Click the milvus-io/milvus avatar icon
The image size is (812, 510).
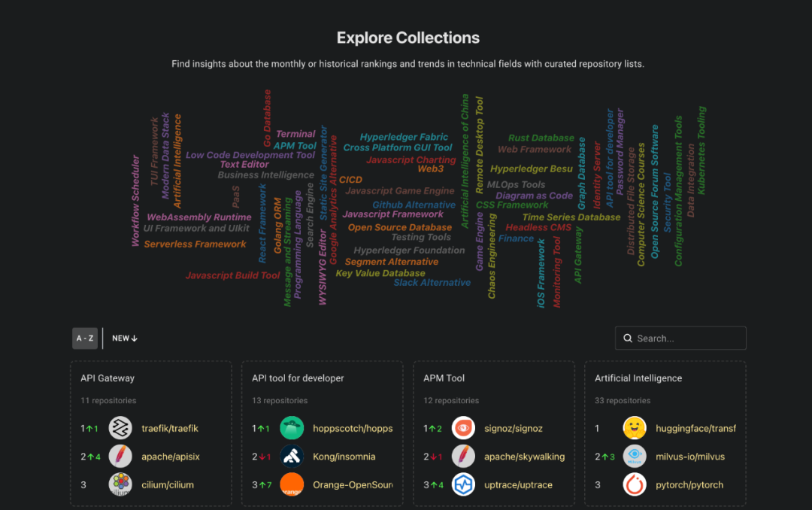(635, 457)
